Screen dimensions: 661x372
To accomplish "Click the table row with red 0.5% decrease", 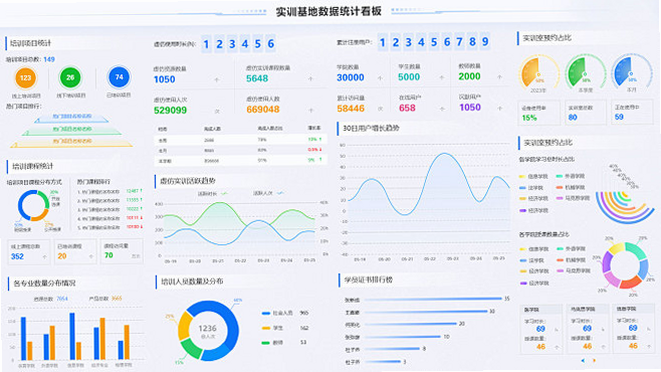I will 240,150.
